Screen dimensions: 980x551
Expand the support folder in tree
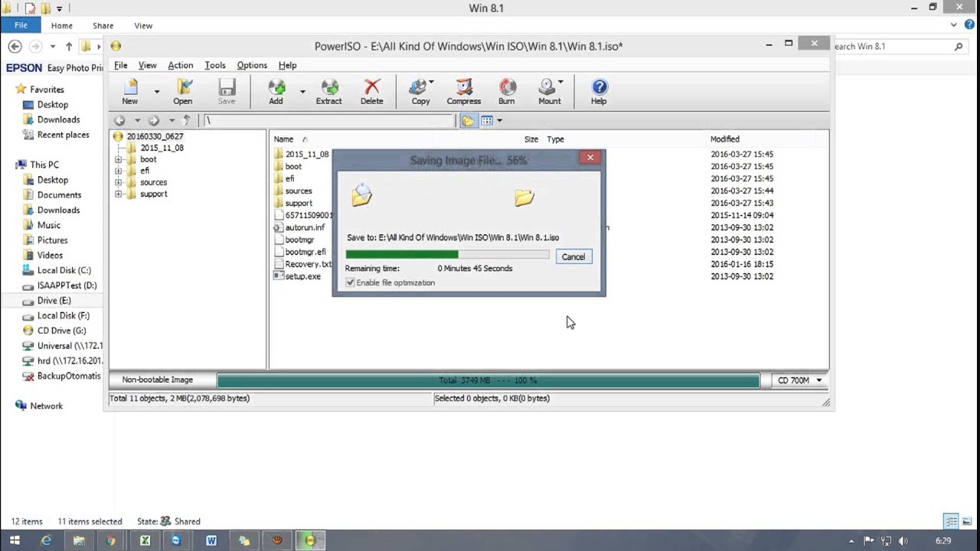(x=119, y=194)
